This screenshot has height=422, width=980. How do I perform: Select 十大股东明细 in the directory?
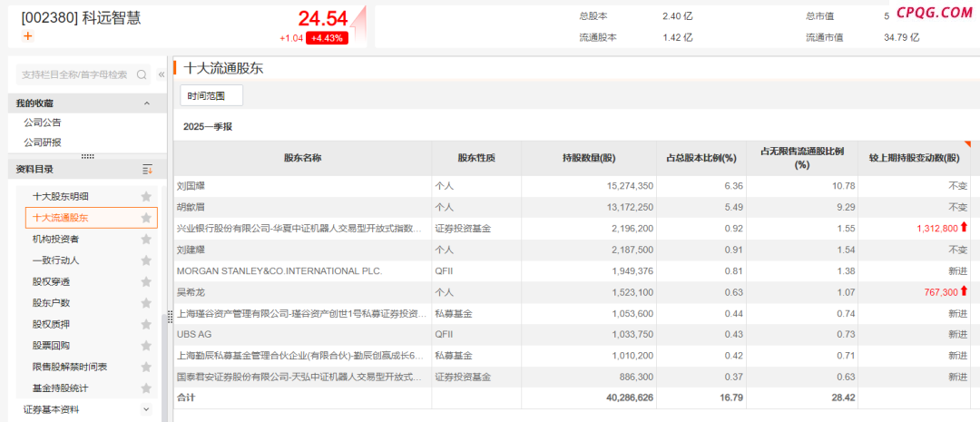(61, 196)
